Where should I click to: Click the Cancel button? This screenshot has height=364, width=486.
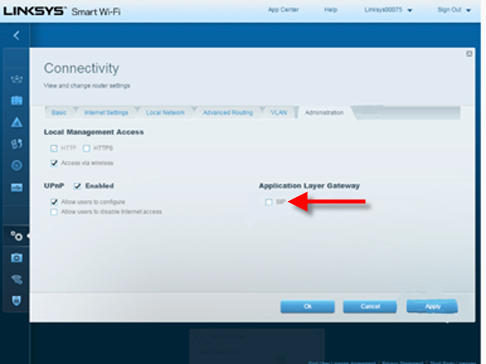[x=370, y=306]
